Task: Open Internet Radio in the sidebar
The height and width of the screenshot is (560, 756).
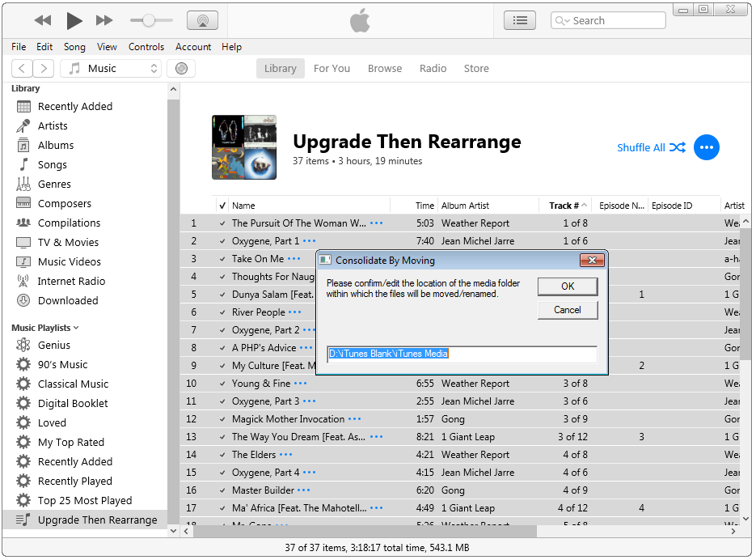Action: 71,281
